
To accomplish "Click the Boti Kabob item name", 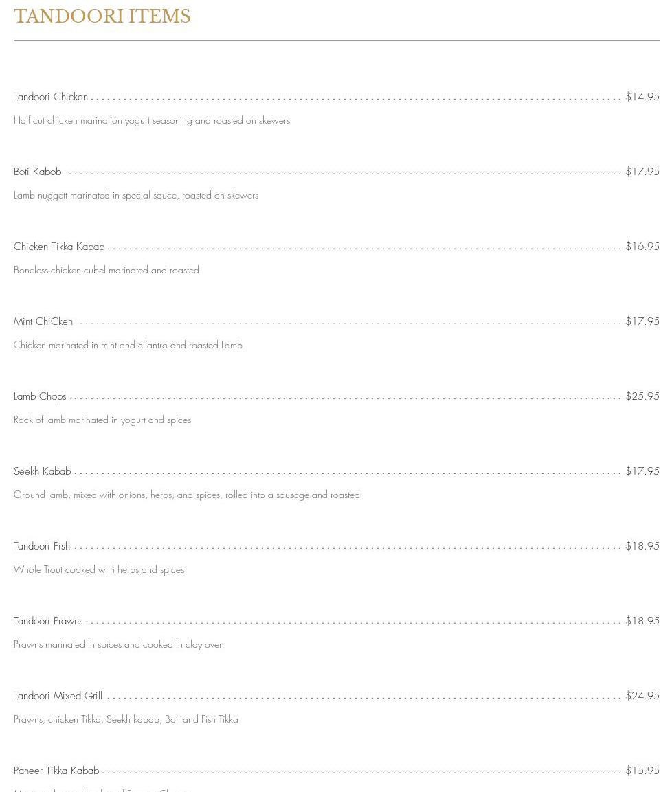I will pyautogui.click(x=38, y=172).
